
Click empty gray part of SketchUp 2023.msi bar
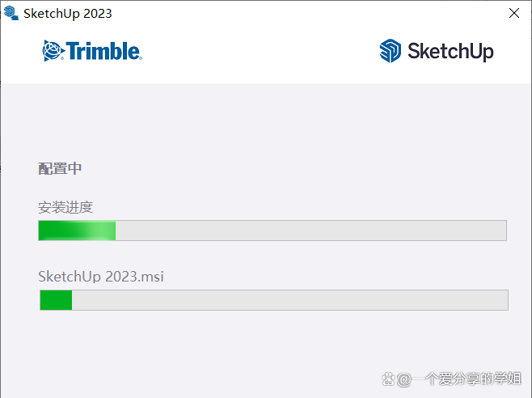point(289,300)
